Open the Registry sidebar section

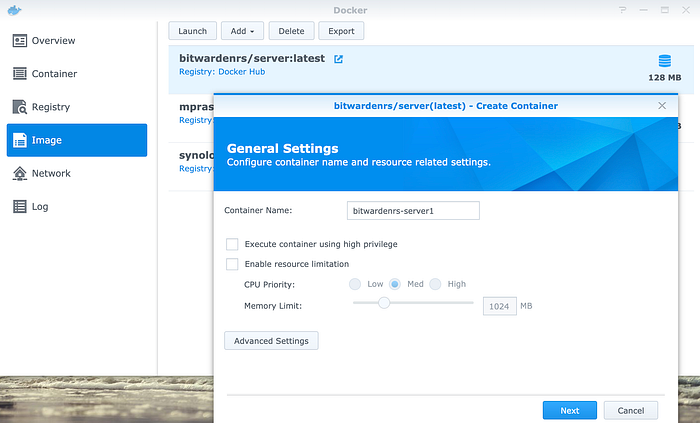[x=77, y=107]
